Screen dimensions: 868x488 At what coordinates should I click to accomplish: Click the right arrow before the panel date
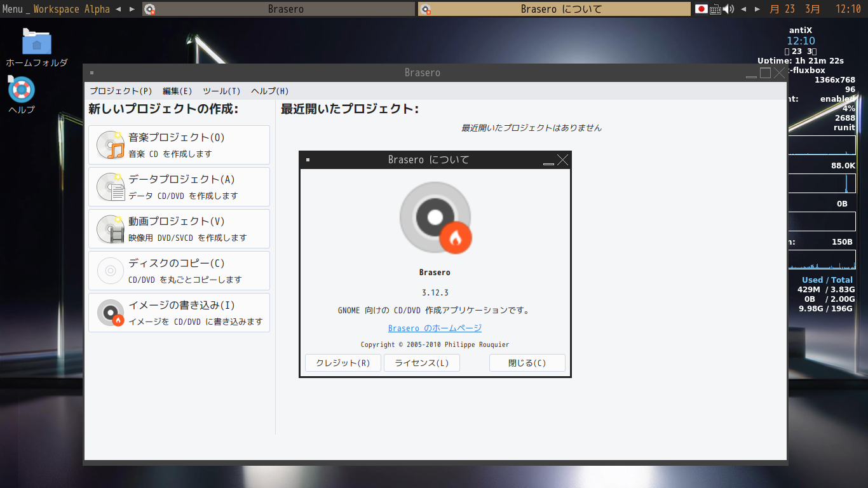click(x=757, y=9)
